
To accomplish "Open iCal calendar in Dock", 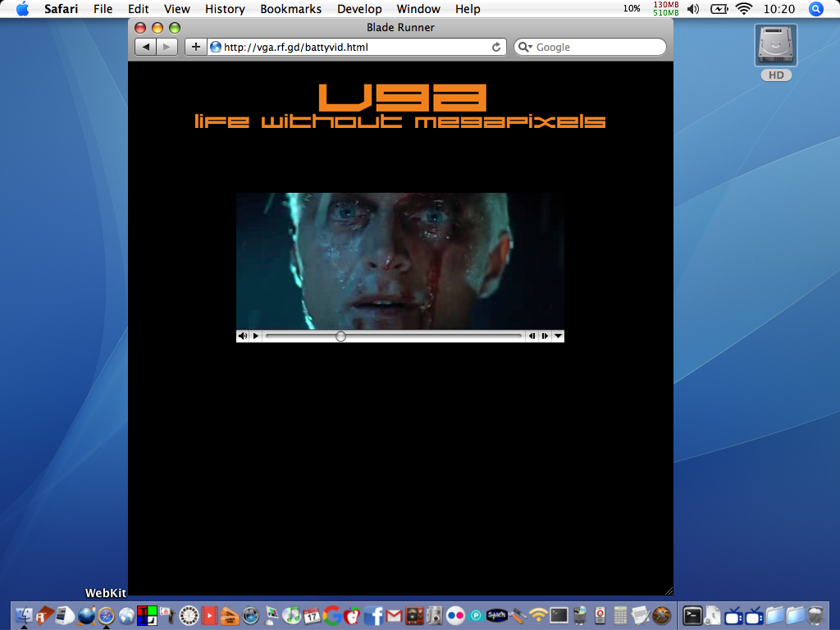I will 312,615.
